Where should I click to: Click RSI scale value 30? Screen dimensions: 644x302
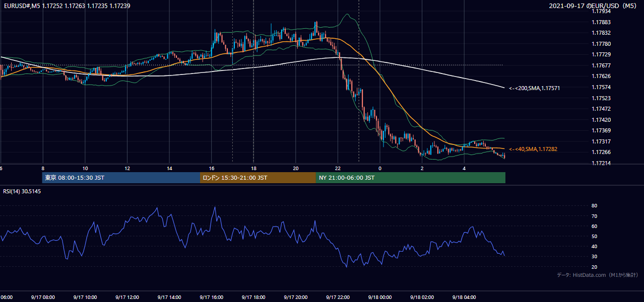click(595, 257)
